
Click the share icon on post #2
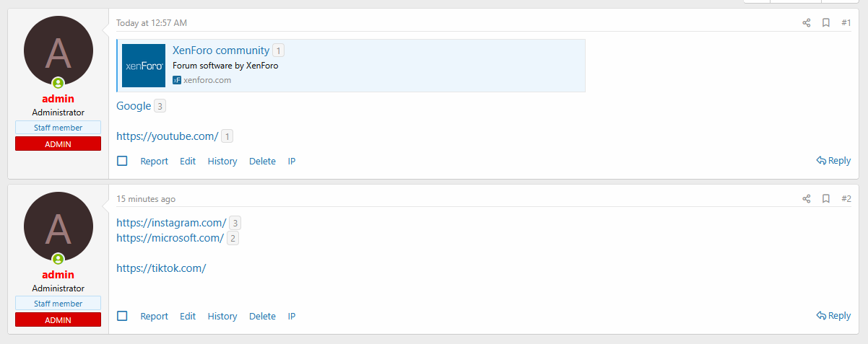807,199
